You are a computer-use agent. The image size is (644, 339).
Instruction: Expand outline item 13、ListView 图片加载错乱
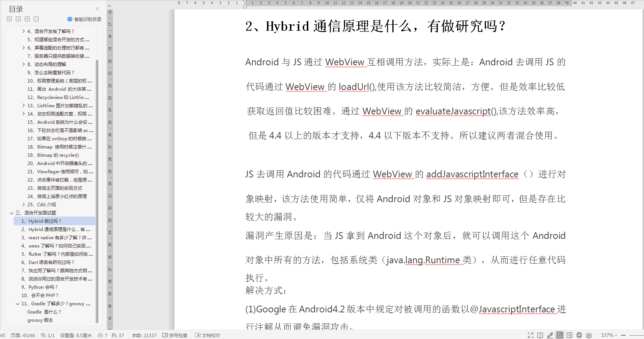pos(24,106)
